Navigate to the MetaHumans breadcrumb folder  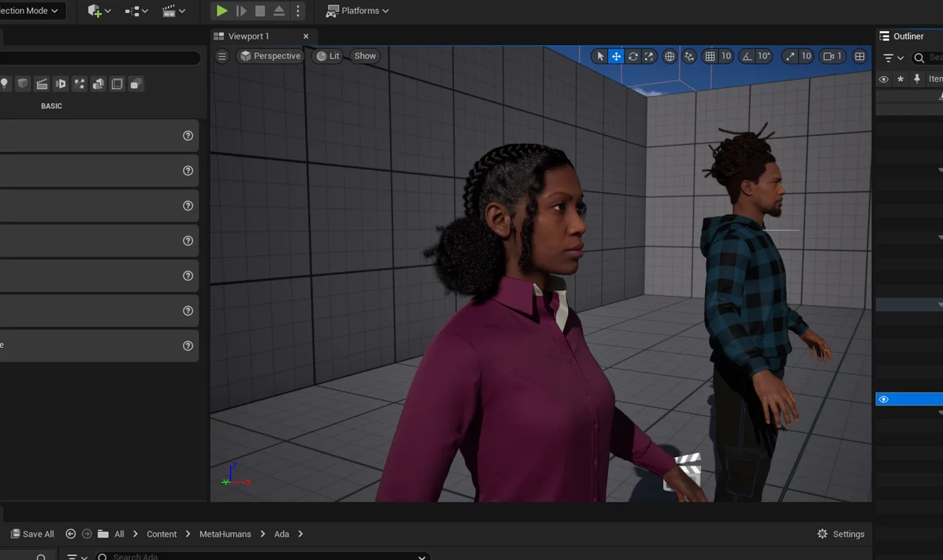point(225,534)
